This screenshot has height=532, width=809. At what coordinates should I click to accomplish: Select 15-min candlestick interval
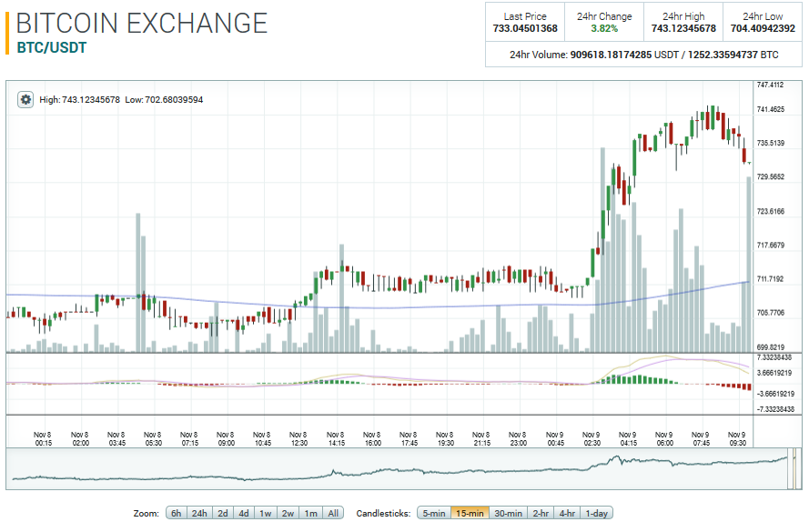point(470,514)
